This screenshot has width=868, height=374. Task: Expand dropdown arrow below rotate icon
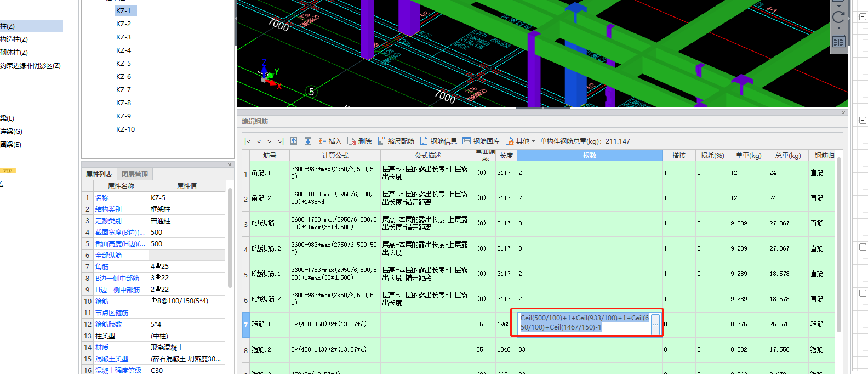click(x=838, y=28)
